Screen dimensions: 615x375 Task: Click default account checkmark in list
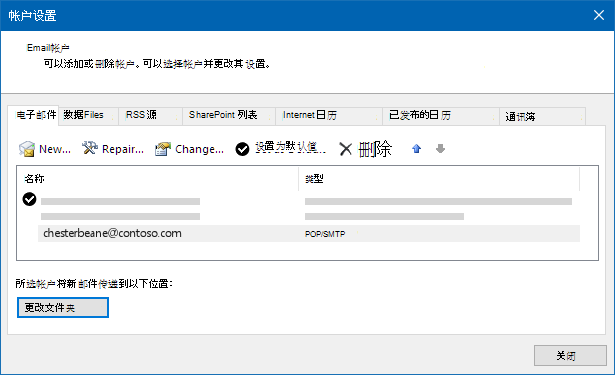coord(29,199)
